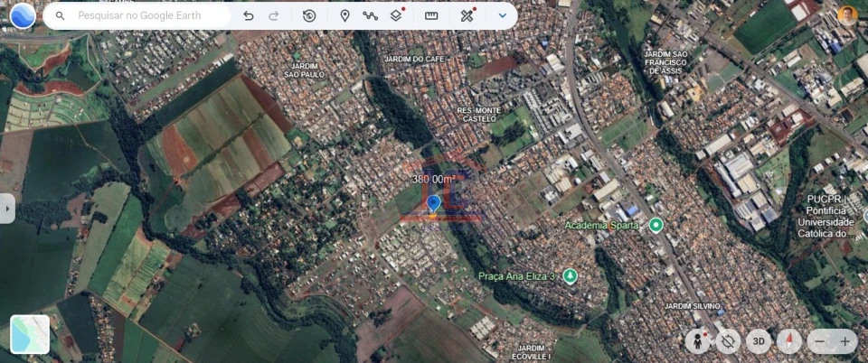Zoom in with the plus button
868x363 pixels.
(845, 341)
